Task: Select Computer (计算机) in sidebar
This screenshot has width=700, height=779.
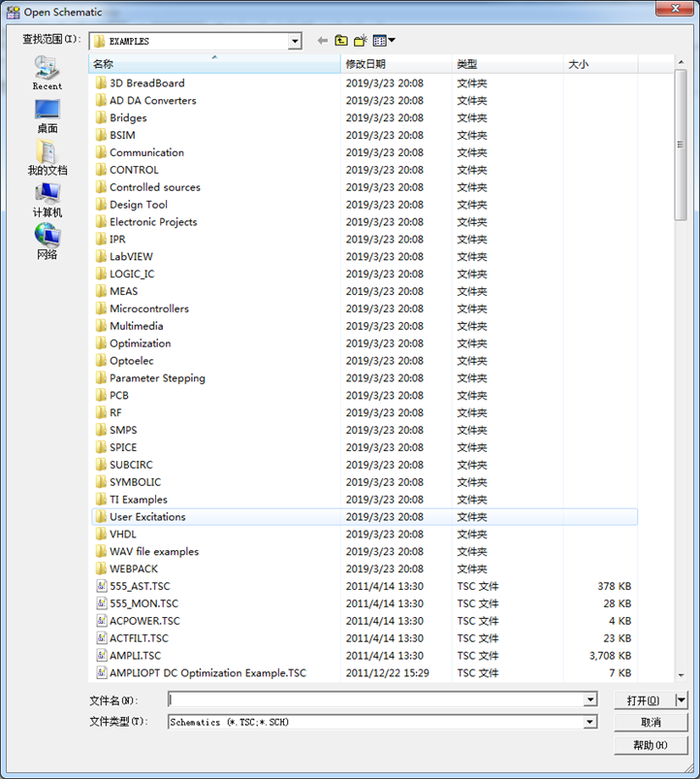Action: (47, 200)
